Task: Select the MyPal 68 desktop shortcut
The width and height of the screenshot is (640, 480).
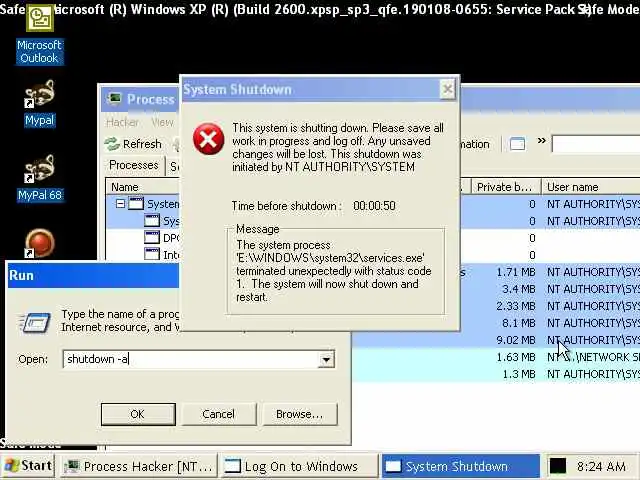Action: point(39,178)
